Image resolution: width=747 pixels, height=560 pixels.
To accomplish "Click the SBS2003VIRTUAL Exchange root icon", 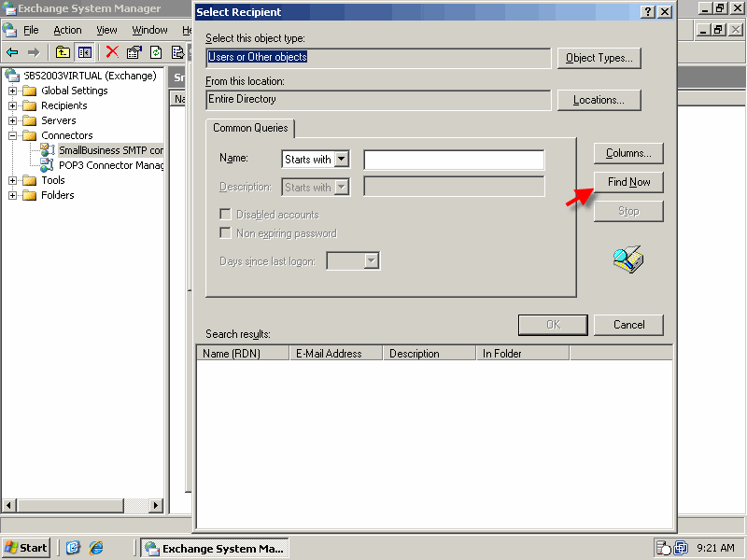I will [x=12, y=76].
